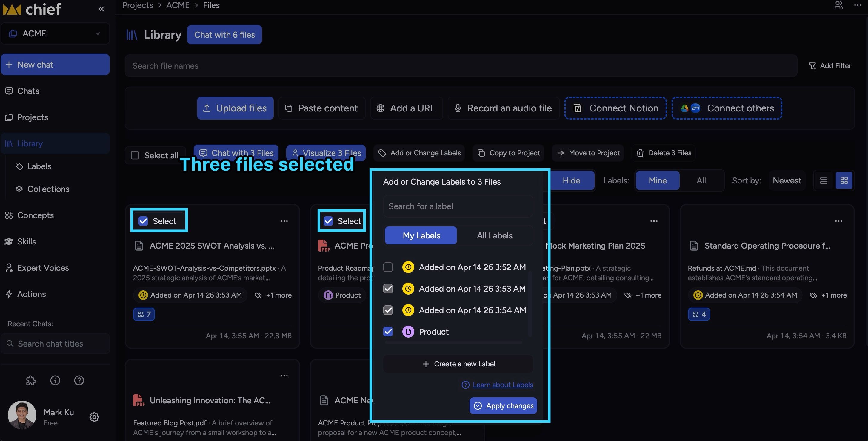This screenshot has height=441, width=868.
Task: Show +1 more labels on Mock Marketing Plan card
Action: [x=643, y=295]
